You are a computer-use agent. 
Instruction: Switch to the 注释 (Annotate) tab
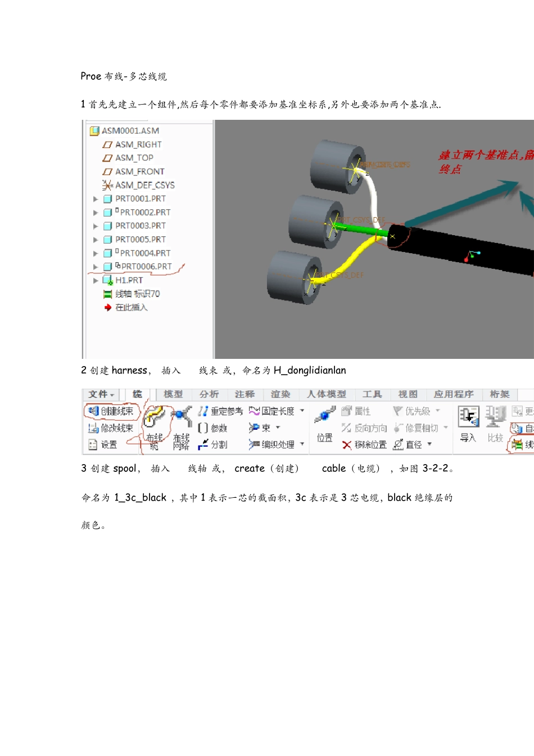coord(245,394)
